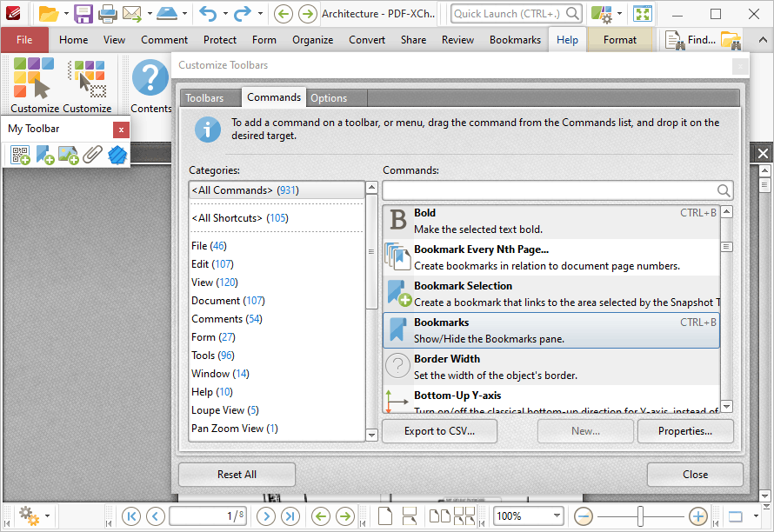Expand the Email dropdown arrow
The image size is (774, 532).
tap(150, 14)
